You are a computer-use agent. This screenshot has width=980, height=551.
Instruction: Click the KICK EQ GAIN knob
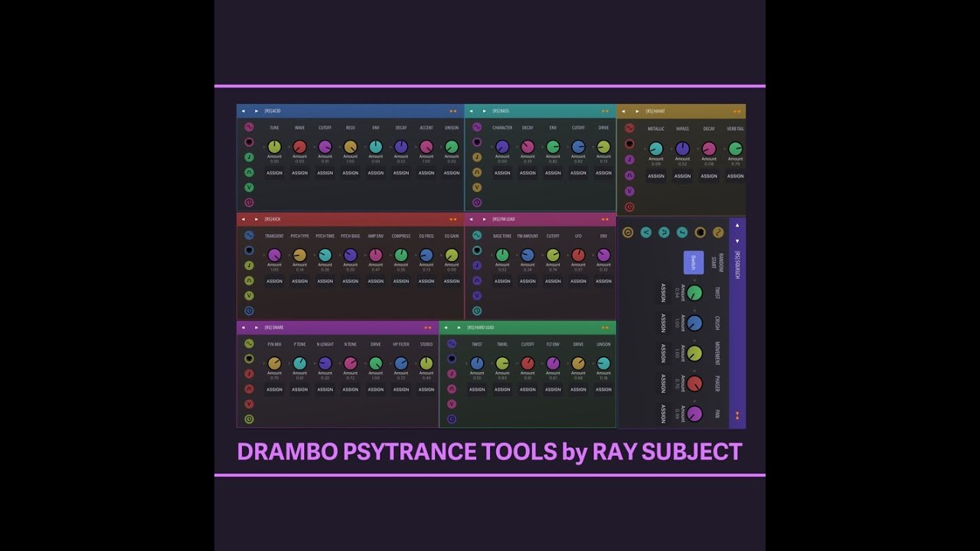(452, 255)
